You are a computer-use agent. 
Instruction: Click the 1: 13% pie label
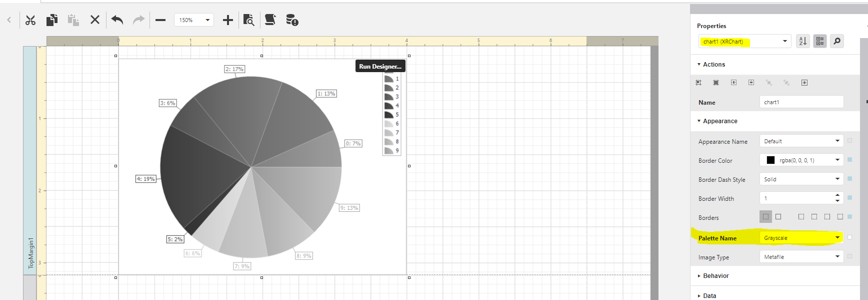point(326,94)
